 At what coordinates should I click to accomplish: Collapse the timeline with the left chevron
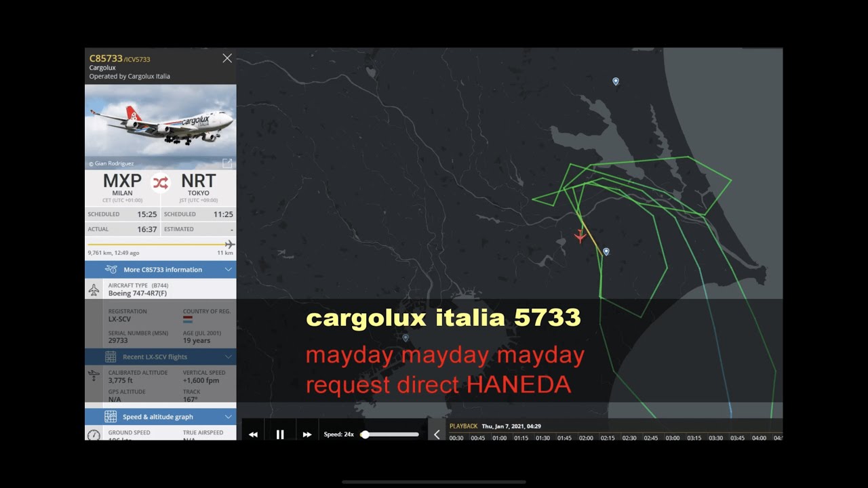[x=437, y=434]
